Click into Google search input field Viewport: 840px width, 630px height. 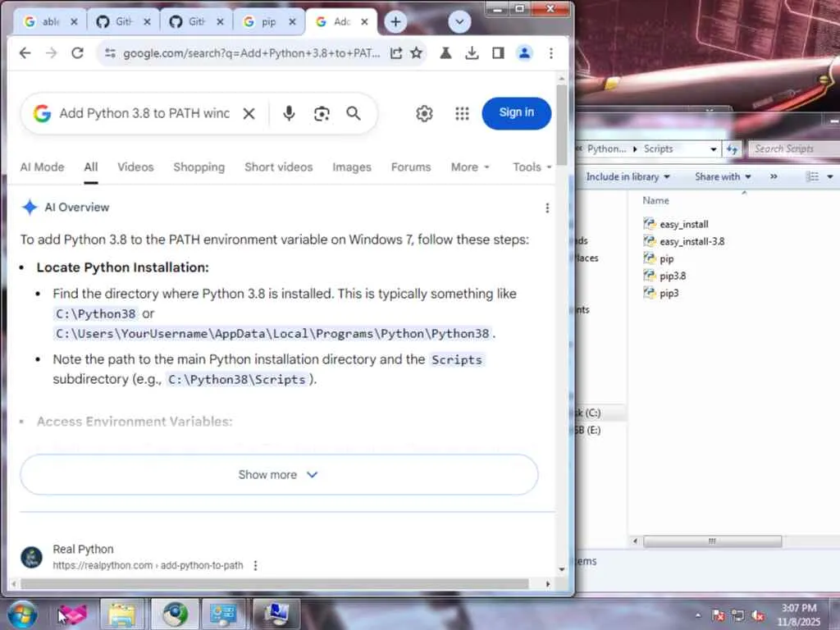pyautogui.click(x=144, y=113)
